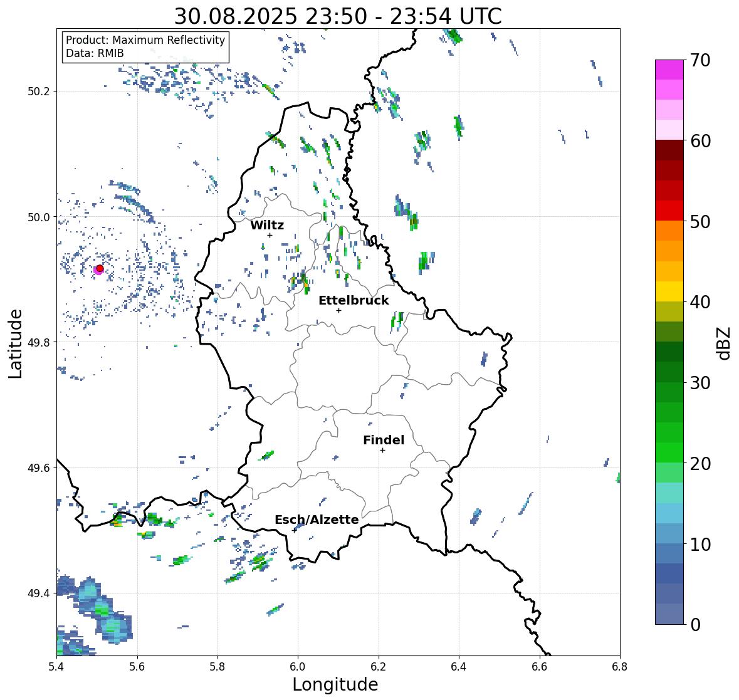Click the 6.0 longitude tick label
This screenshot has width=739, height=700.
[298, 667]
